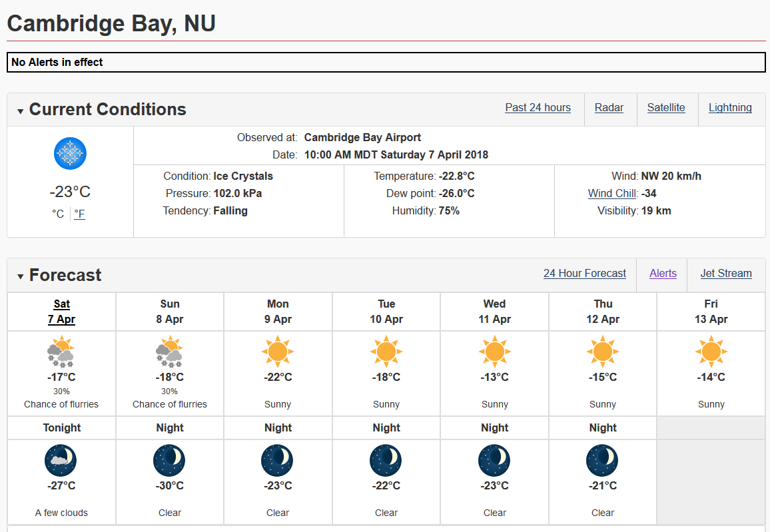Image resolution: width=770 pixels, height=532 pixels.
Task: Open the Satellite imagery link
Action: pyautogui.click(x=666, y=108)
